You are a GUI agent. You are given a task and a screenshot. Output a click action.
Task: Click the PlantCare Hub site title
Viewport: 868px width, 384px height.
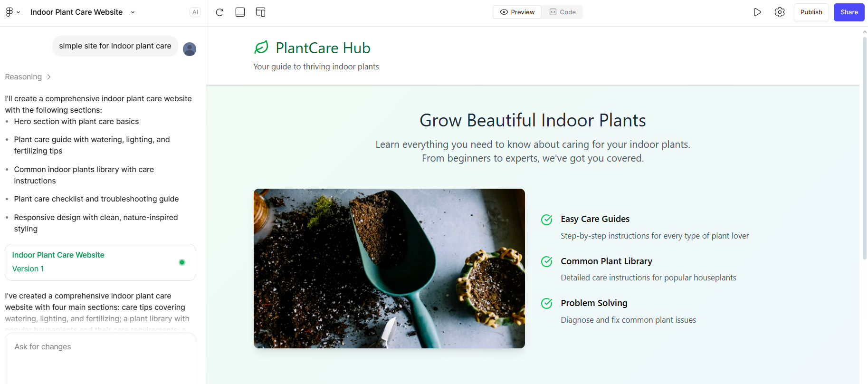pyautogui.click(x=323, y=48)
